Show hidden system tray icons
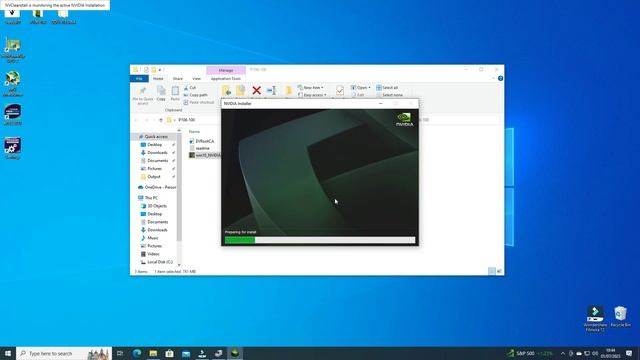 (562, 353)
